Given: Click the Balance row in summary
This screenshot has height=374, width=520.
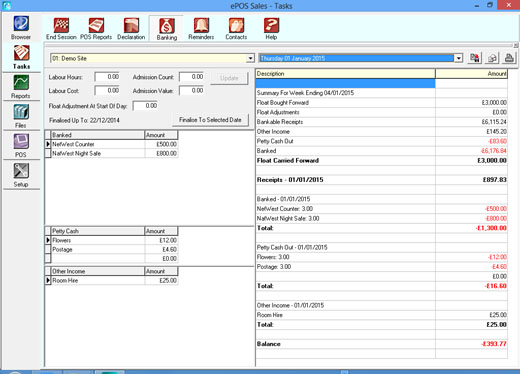Looking at the screenshot, I should 382,344.
